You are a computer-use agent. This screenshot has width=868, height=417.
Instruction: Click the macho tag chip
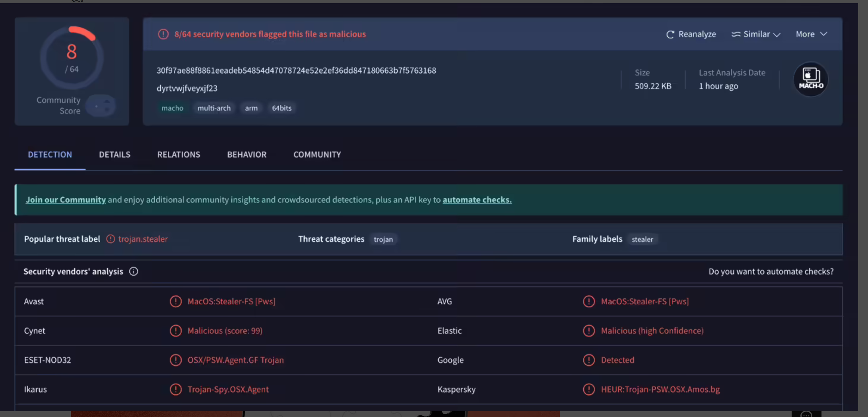coord(172,108)
